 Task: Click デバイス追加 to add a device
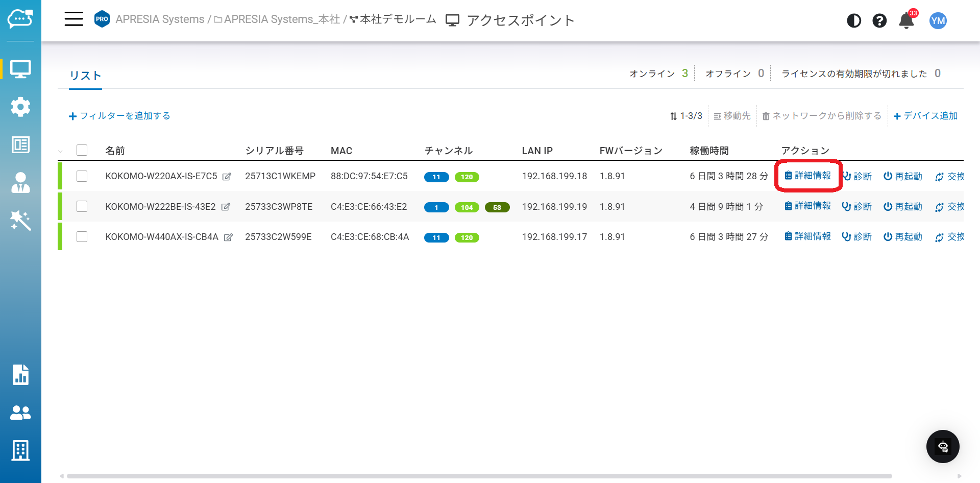point(925,116)
